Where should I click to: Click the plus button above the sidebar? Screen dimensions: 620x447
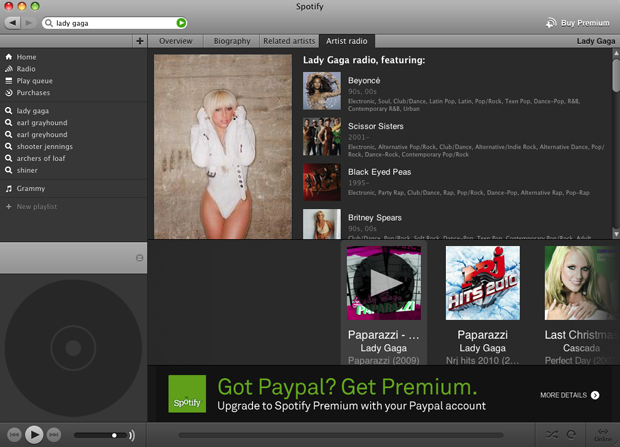139,41
